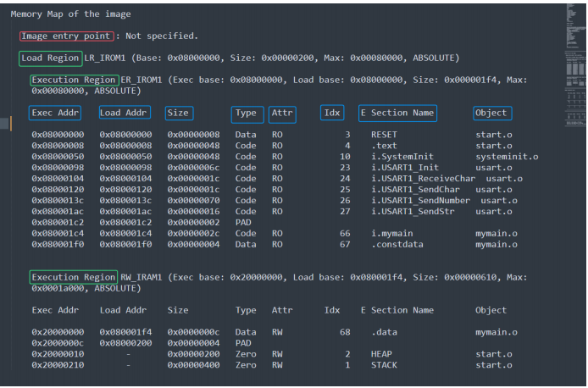Image resolution: width=588 pixels, height=388 pixels.
Task: Click Idx value '23'
Action: click(345, 168)
